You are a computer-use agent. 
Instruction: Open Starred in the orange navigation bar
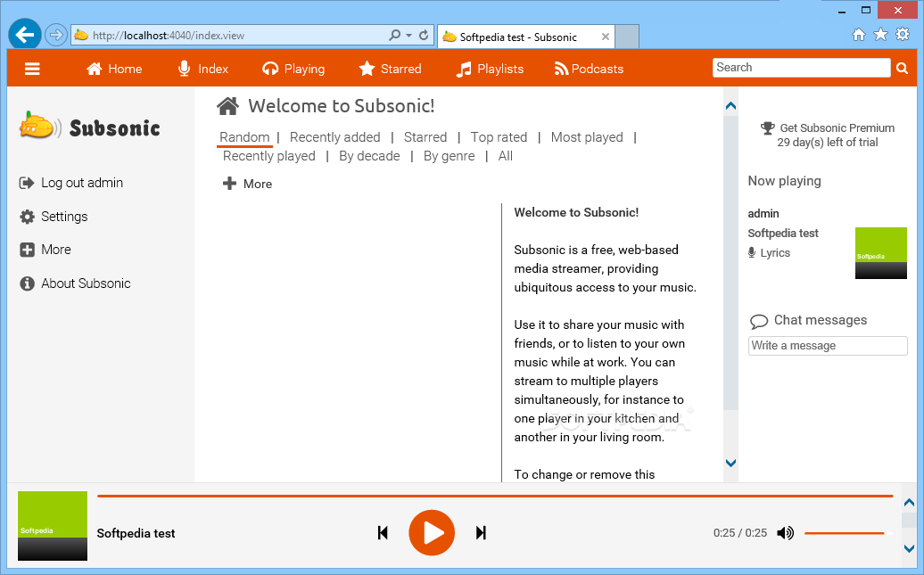point(390,69)
